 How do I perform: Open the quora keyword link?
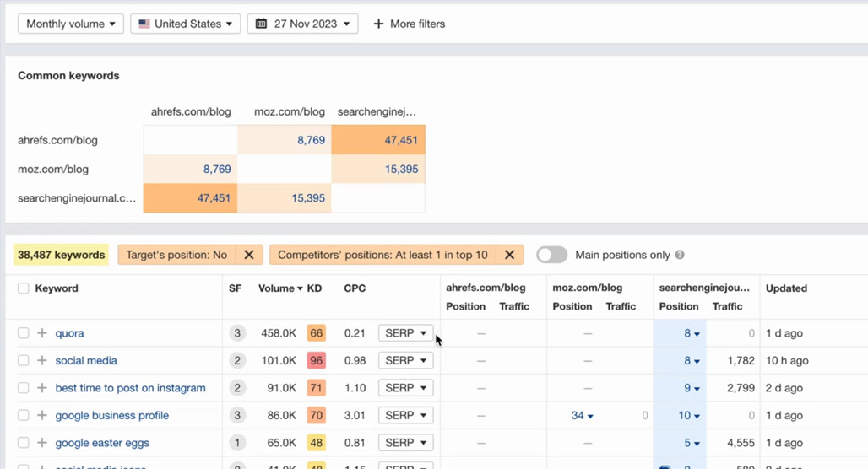[70, 333]
